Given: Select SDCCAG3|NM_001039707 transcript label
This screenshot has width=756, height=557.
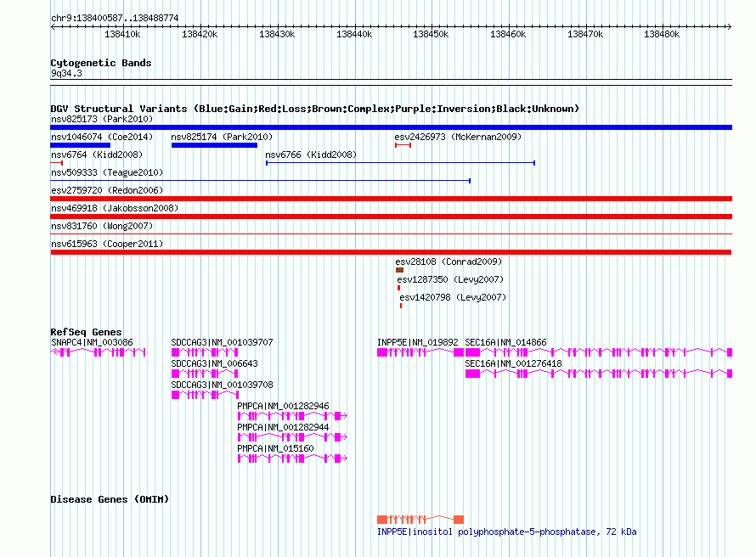Looking at the screenshot, I should [x=222, y=342].
